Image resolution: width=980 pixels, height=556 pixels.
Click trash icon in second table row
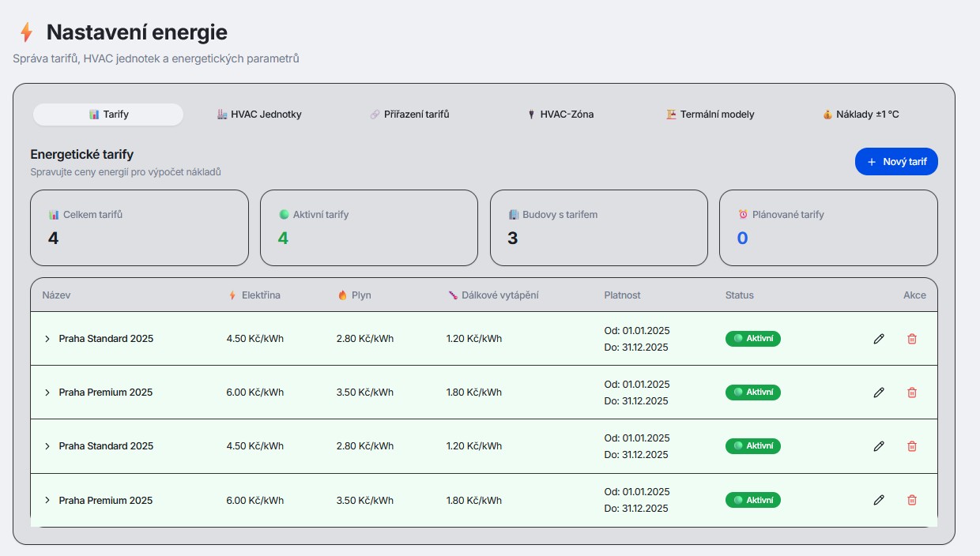911,393
